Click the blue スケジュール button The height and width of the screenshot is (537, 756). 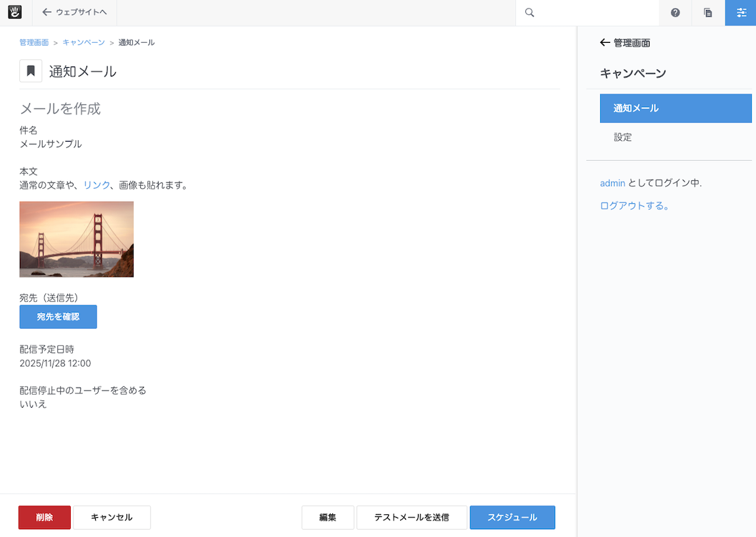[x=512, y=518]
